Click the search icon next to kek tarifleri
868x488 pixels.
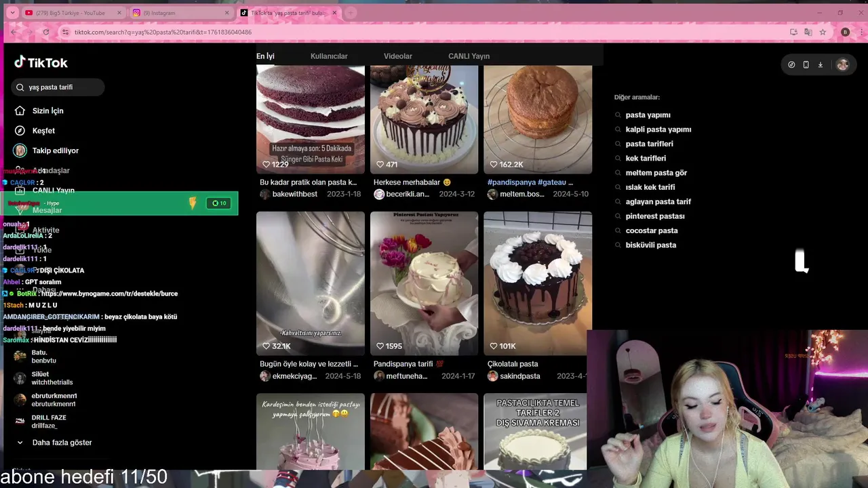[618, 159]
